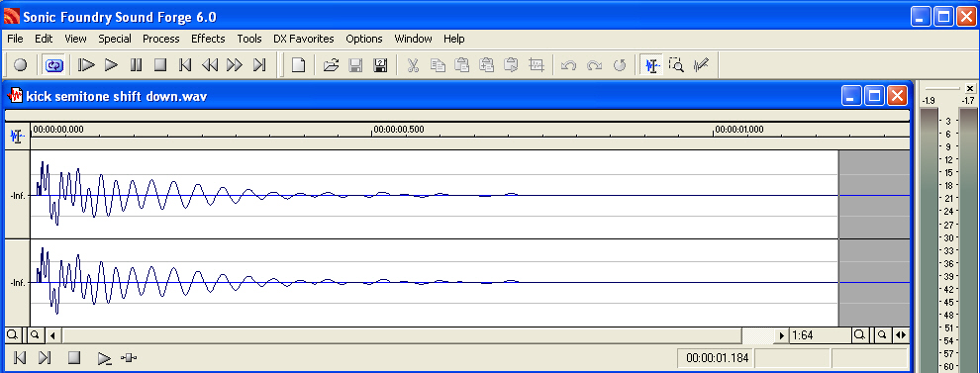Screen dimensions: 980x373
Task: Select the Magnify tool in toolbar
Action: (676, 65)
